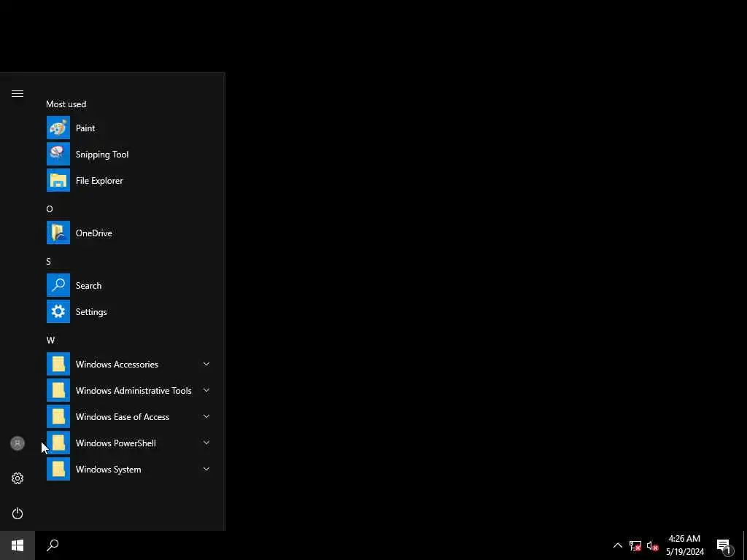The height and width of the screenshot is (560, 747).
Task: Select the Snipping Tool label
Action: 102,155
